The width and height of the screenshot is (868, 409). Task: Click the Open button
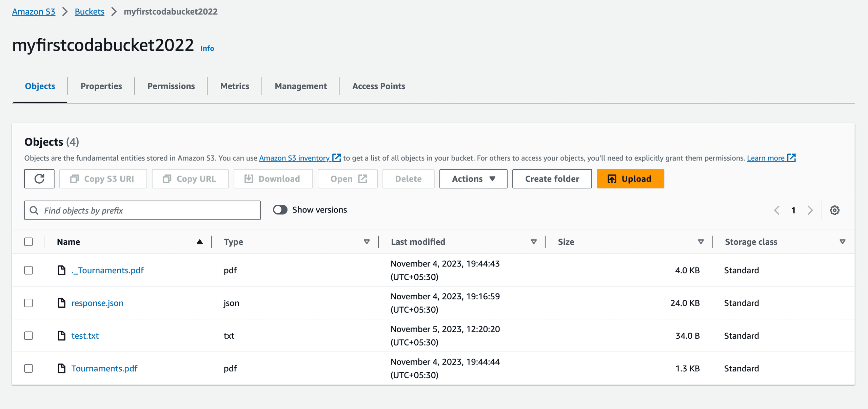(x=348, y=179)
